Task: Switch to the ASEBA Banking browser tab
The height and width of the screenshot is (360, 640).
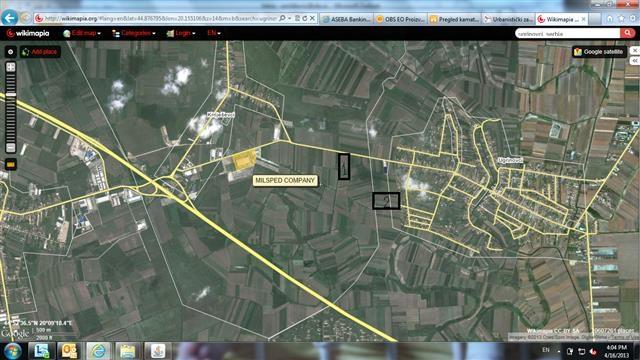Action: tap(347, 19)
